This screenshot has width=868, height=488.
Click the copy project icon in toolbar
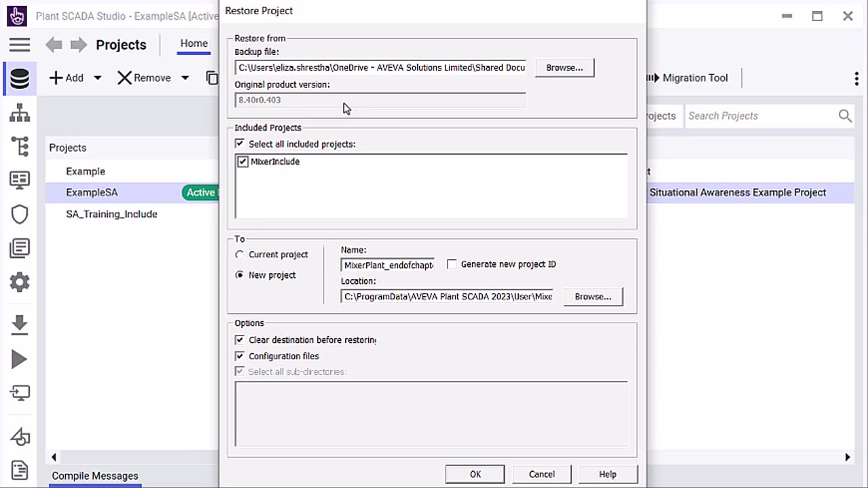212,78
